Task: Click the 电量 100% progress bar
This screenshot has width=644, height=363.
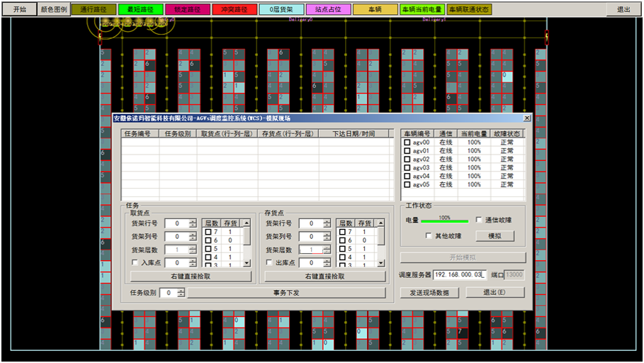Action: [444, 221]
